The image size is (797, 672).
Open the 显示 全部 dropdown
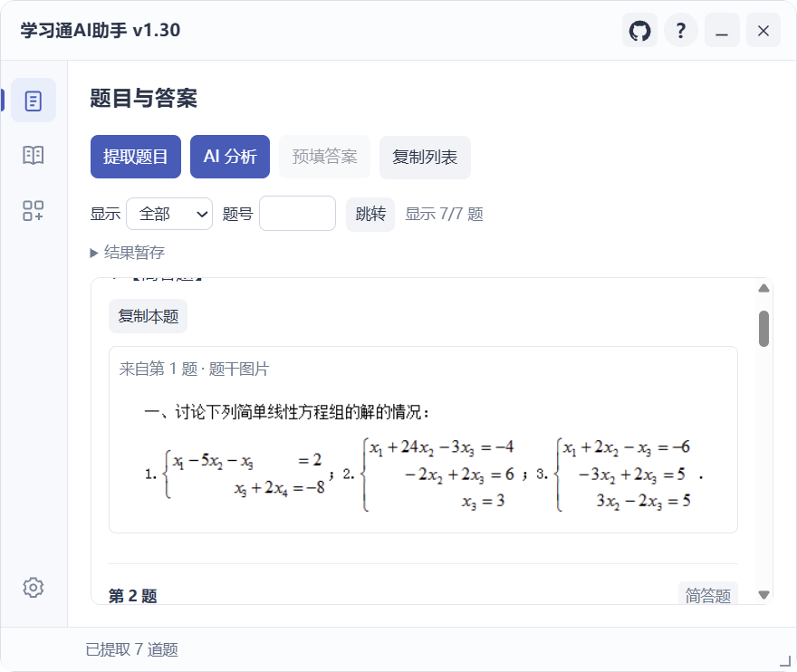(x=169, y=214)
